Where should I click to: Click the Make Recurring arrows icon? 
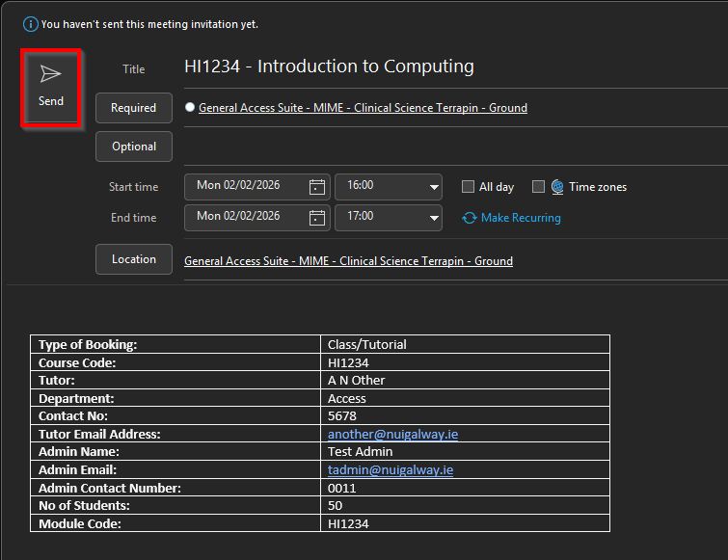(470, 218)
